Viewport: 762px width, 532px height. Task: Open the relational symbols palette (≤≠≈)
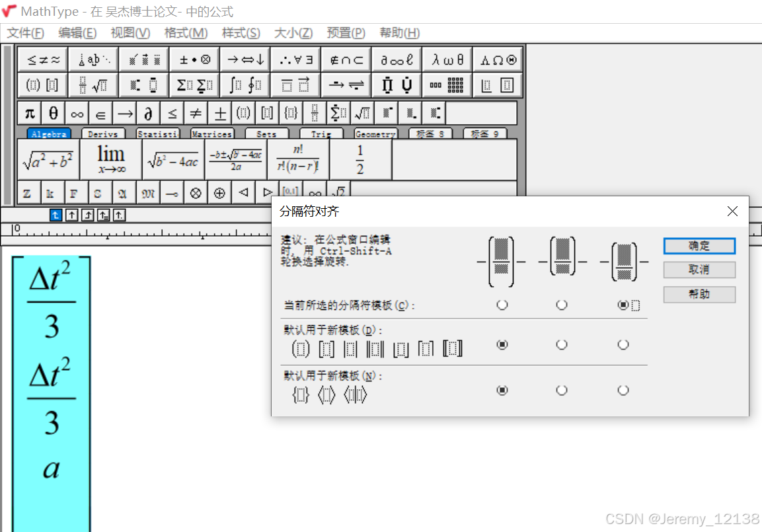(x=43, y=59)
